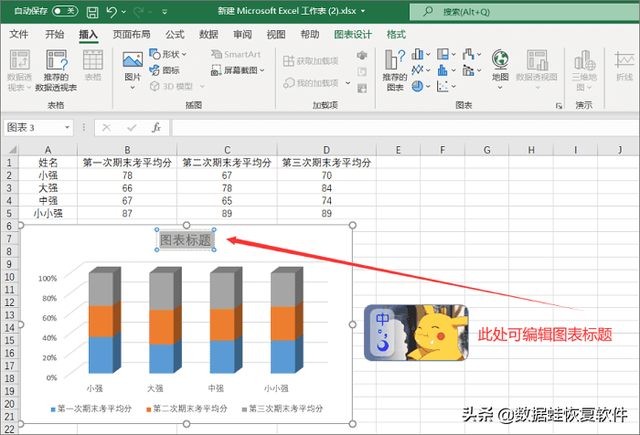Click cell 第一次期末考平均分 in B1
The image size is (640, 435).
click(x=127, y=162)
